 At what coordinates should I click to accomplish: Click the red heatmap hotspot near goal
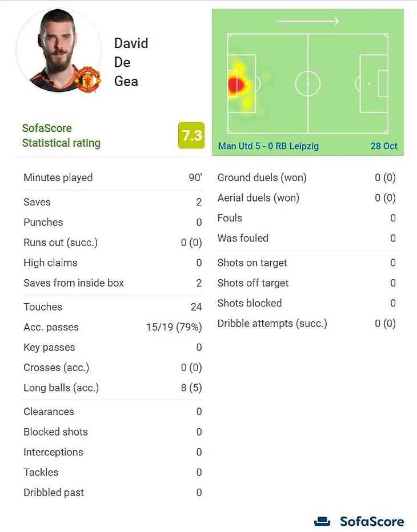[x=235, y=84]
